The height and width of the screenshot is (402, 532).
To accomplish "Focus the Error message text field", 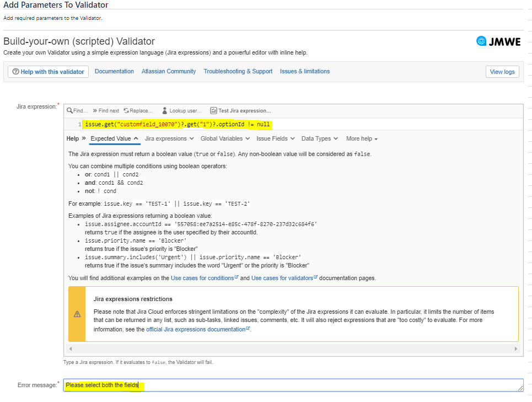I will click(293, 385).
